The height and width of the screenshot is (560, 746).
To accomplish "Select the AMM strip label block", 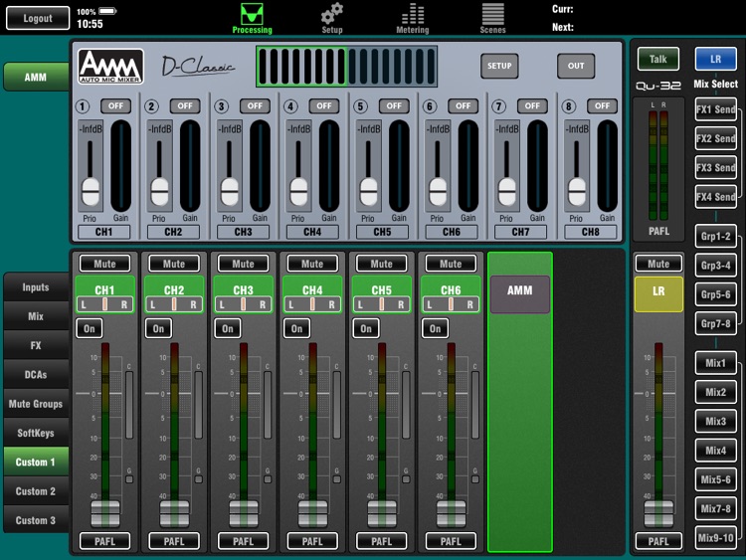I will 519,294.
